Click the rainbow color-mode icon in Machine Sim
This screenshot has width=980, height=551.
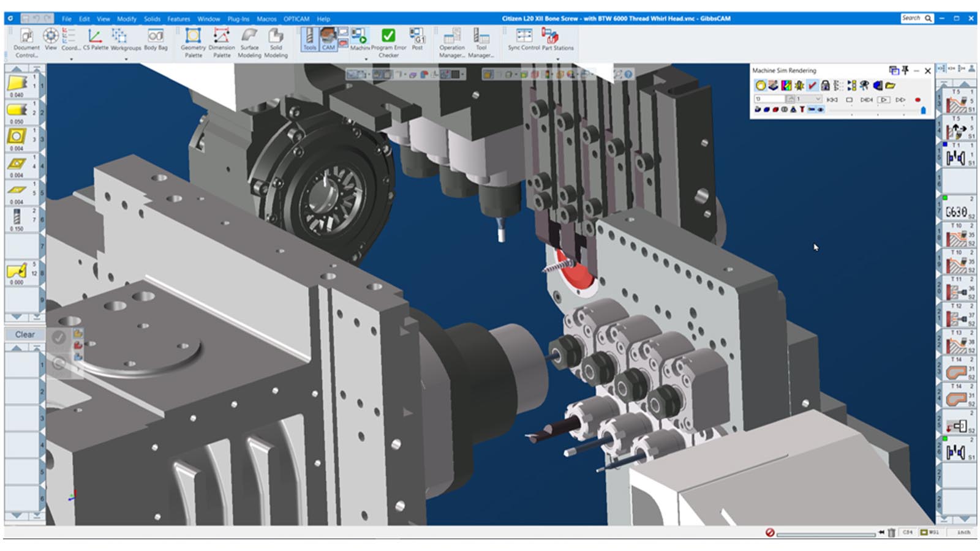(786, 85)
